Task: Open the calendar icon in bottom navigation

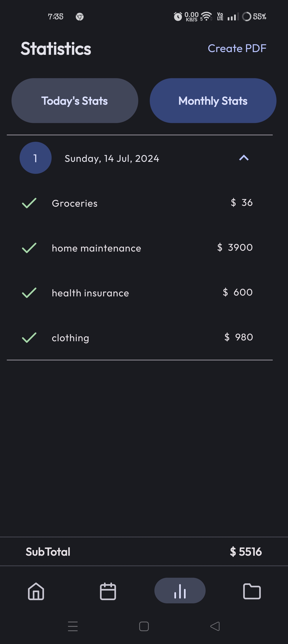Action: 108,591
